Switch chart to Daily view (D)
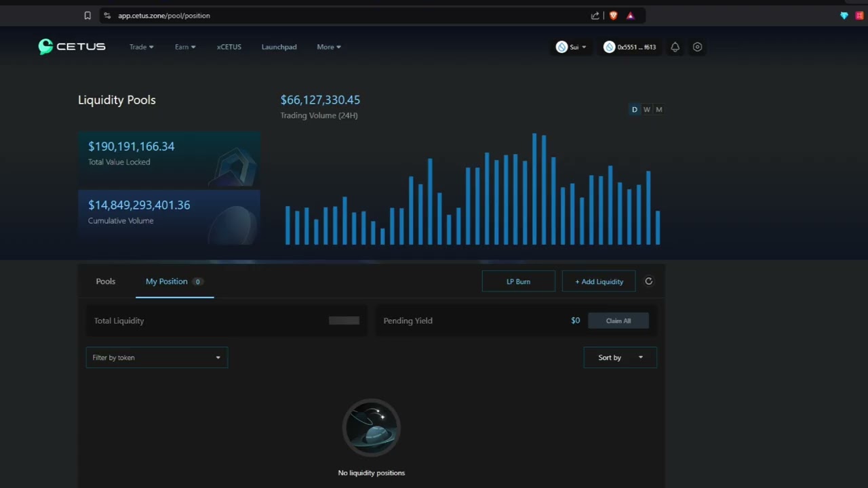The image size is (868, 488). [x=635, y=110]
